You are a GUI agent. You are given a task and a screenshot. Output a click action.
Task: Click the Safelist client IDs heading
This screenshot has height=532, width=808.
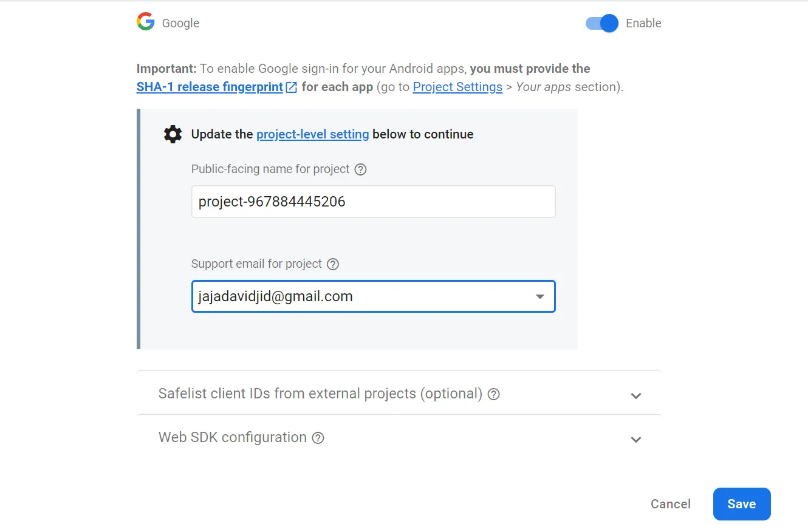pyautogui.click(x=321, y=394)
